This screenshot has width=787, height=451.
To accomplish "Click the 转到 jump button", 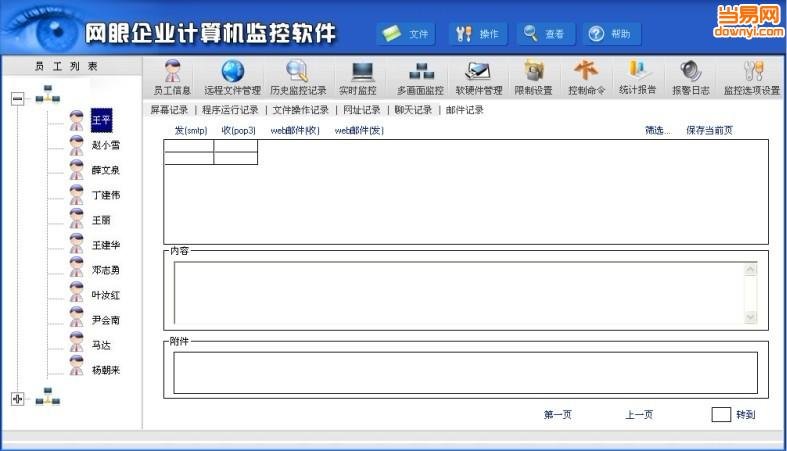I will pyautogui.click(x=746, y=414).
